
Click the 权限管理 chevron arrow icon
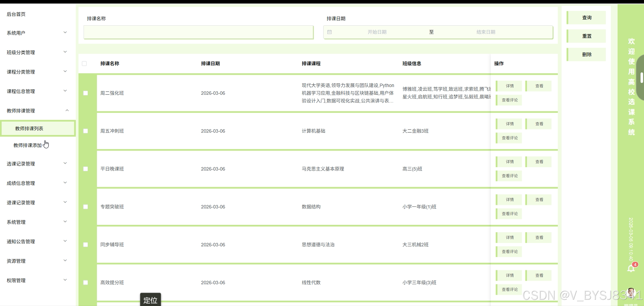[x=65, y=280]
